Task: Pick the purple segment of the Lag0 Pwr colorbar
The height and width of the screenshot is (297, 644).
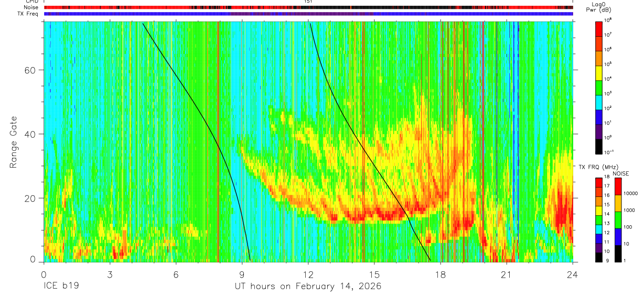Action: (599, 131)
